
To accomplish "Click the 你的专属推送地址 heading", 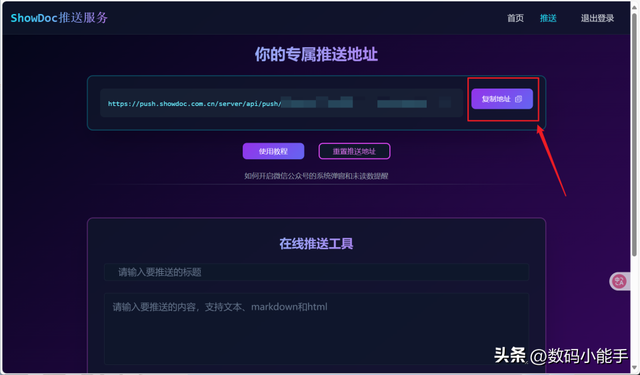I will tap(316, 54).
